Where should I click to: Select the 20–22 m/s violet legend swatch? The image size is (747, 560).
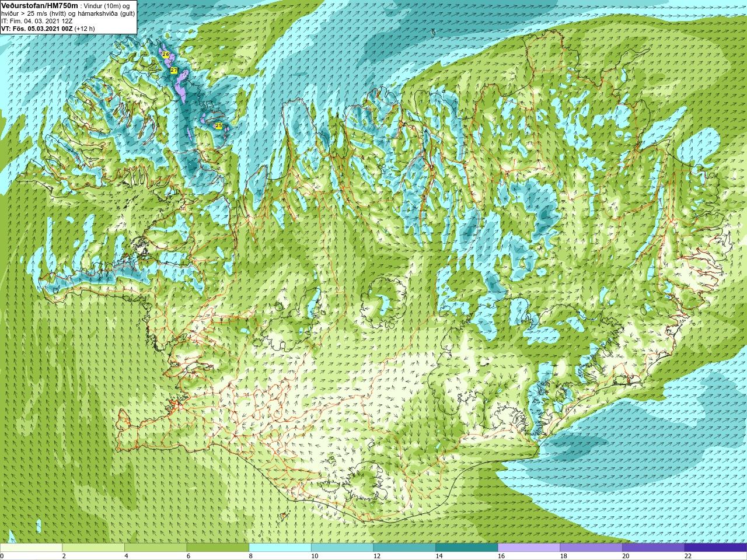click(653, 548)
